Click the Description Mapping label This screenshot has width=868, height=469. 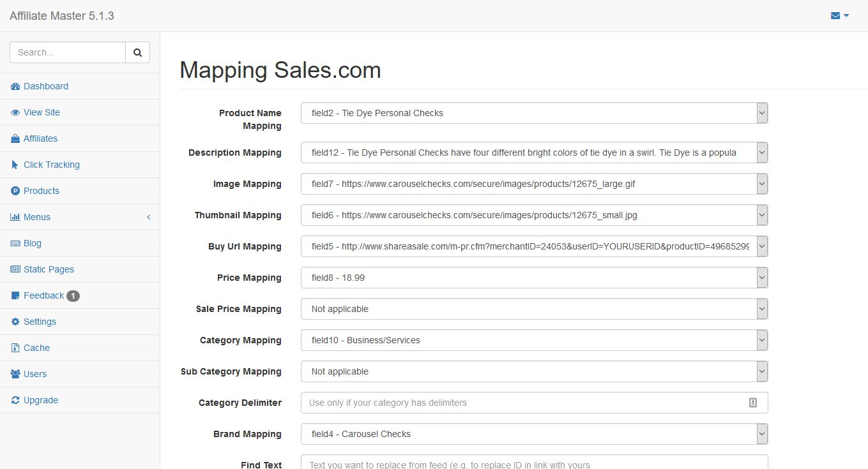tap(235, 153)
